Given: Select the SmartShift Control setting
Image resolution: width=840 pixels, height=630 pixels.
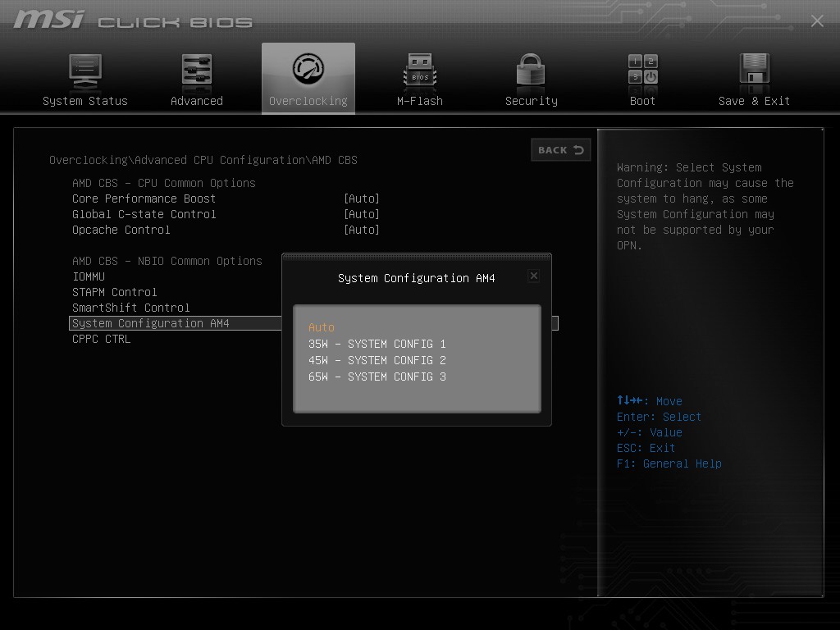Looking at the screenshot, I should point(131,308).
